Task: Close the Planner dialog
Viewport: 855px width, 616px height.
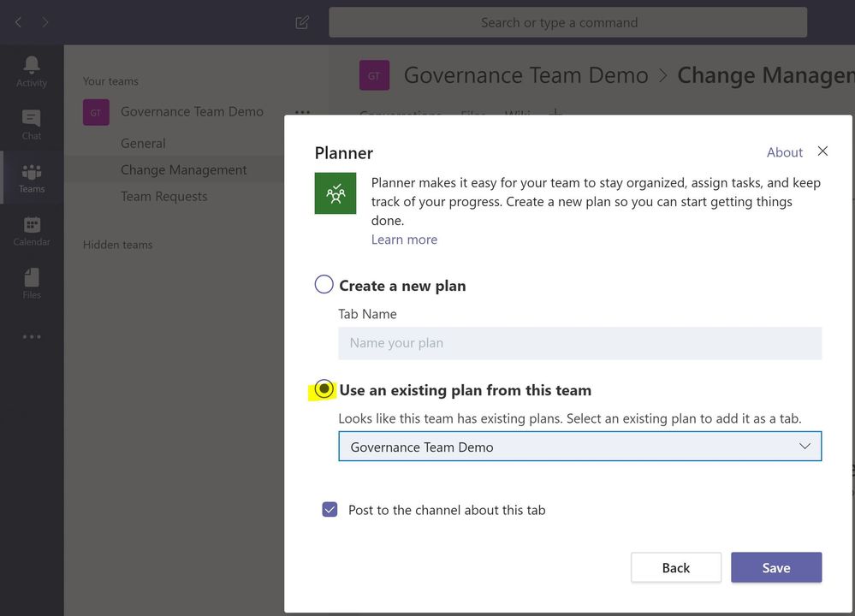Action: (x=822, y=151)
